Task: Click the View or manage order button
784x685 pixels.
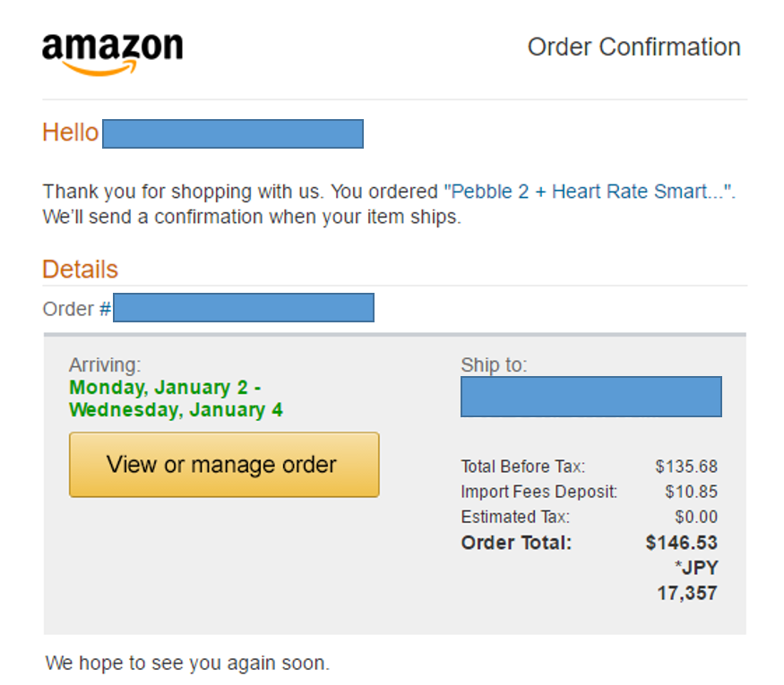Action: [224, 465]
